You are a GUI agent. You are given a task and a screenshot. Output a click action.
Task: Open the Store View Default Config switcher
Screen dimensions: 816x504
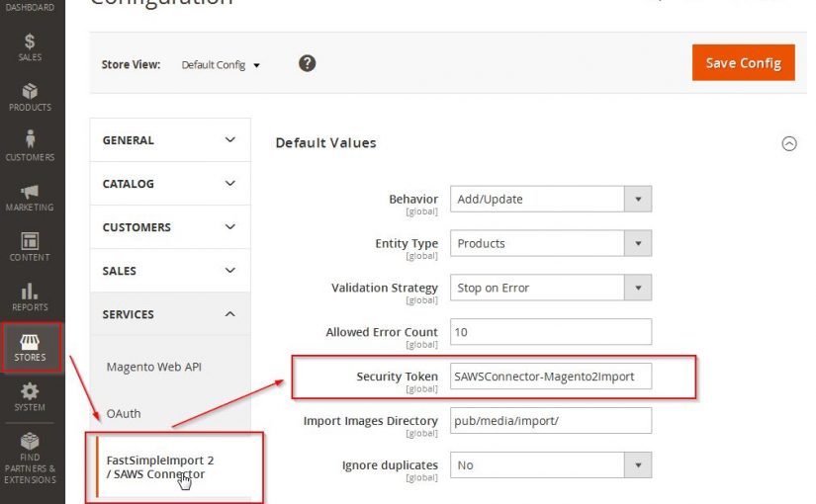221,65
